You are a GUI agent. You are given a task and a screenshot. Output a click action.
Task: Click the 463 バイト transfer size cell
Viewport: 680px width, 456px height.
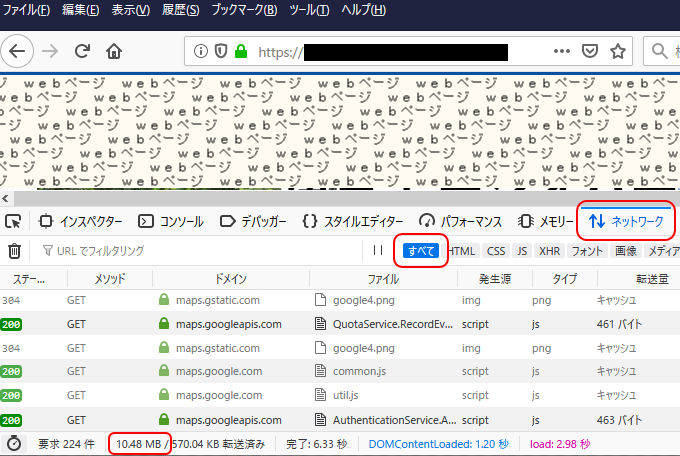coord(619,420)
